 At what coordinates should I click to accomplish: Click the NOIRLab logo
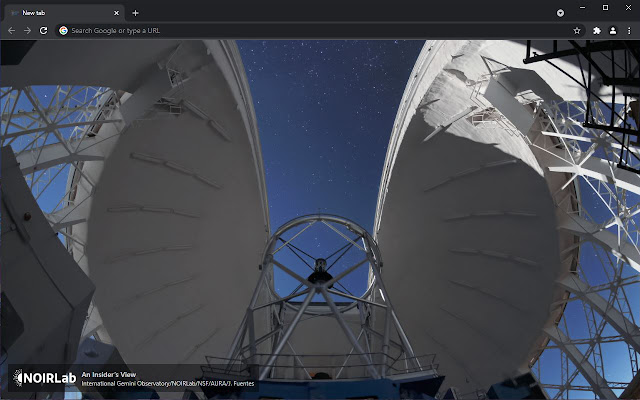pyautogui.click(x=44, y=379)
